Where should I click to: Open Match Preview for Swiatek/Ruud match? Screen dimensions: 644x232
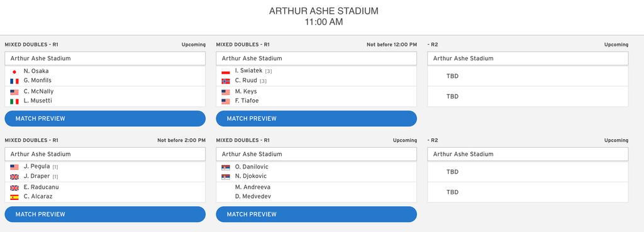[316, 119]
